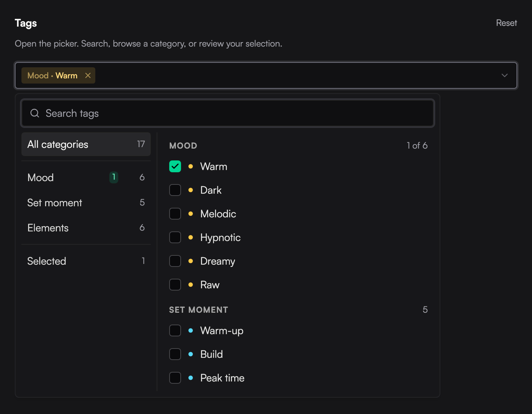Click the blue dot beside Build

pos(191,354)
